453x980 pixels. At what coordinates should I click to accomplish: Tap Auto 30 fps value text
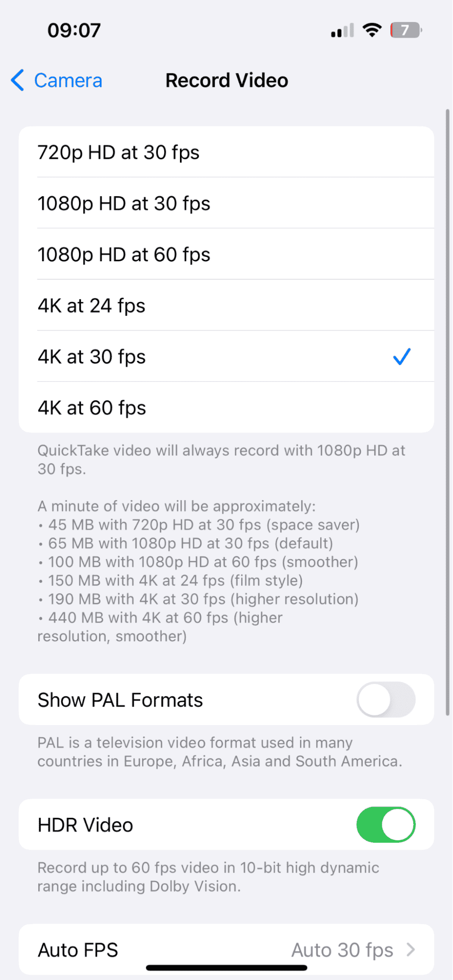point(343,950)
